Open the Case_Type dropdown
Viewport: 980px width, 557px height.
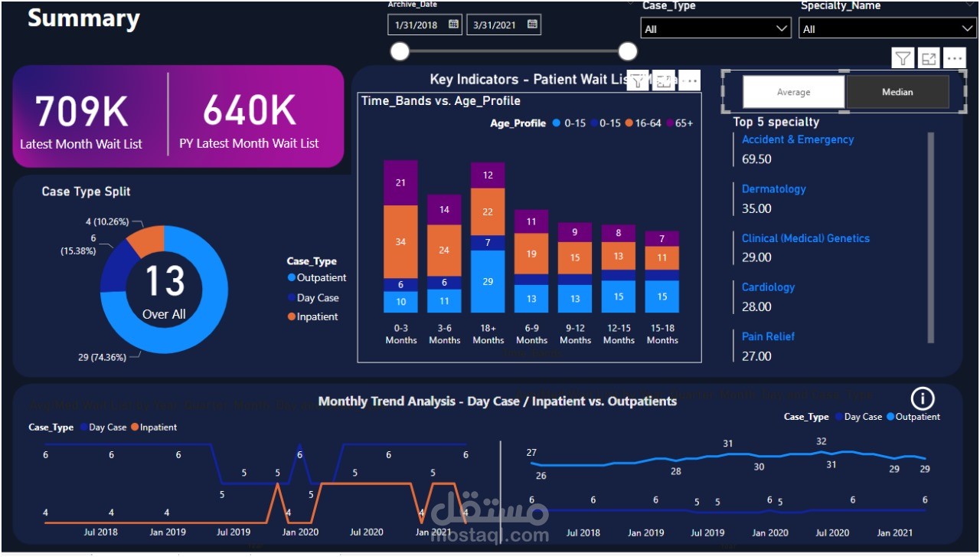(x=715, y=28)
